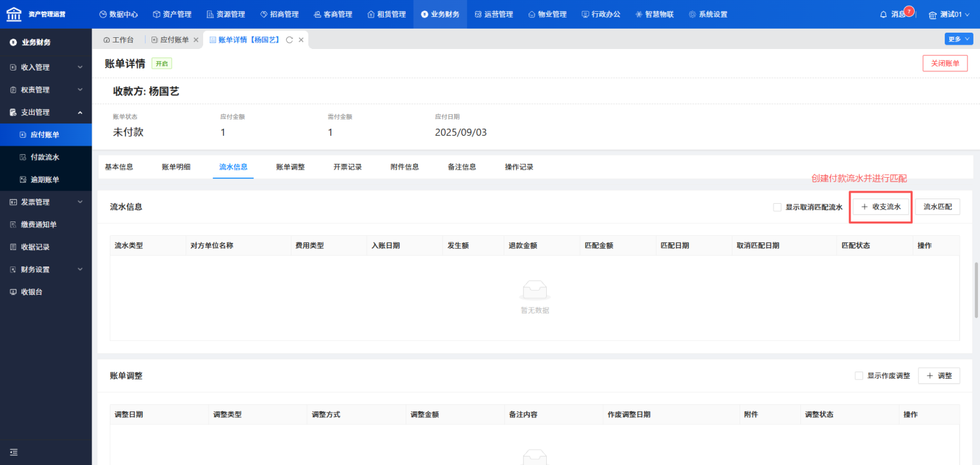This screenshot has width=980, height=465.
Task: Switch to the 附件信息 tab
Action: coord(405,167)
